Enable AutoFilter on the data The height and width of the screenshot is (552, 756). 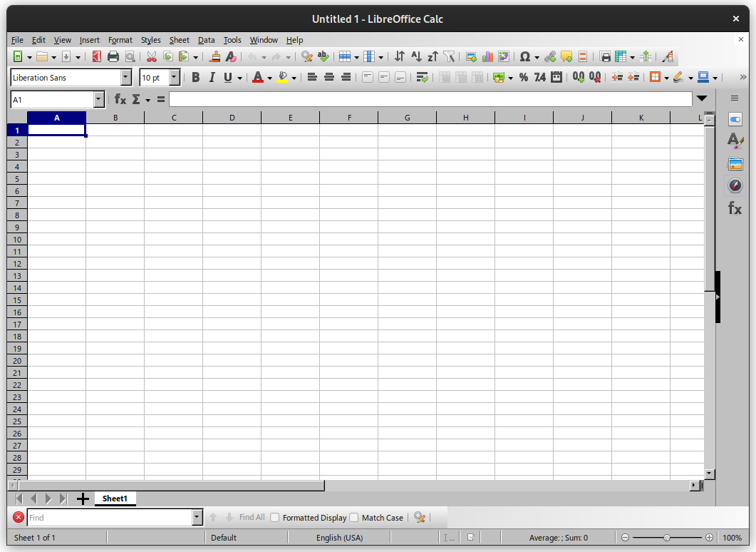click(450, 56)
